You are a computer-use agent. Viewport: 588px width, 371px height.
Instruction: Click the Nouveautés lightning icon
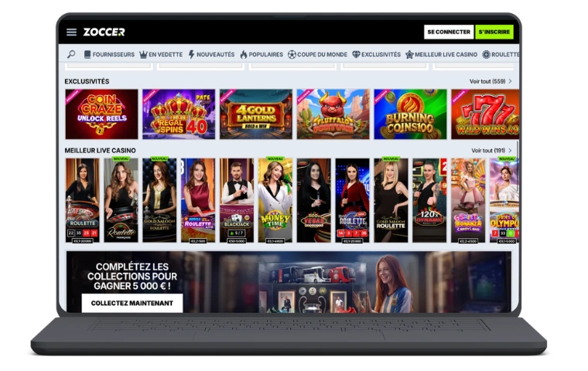pyautogui.click(x=191, y=54)
